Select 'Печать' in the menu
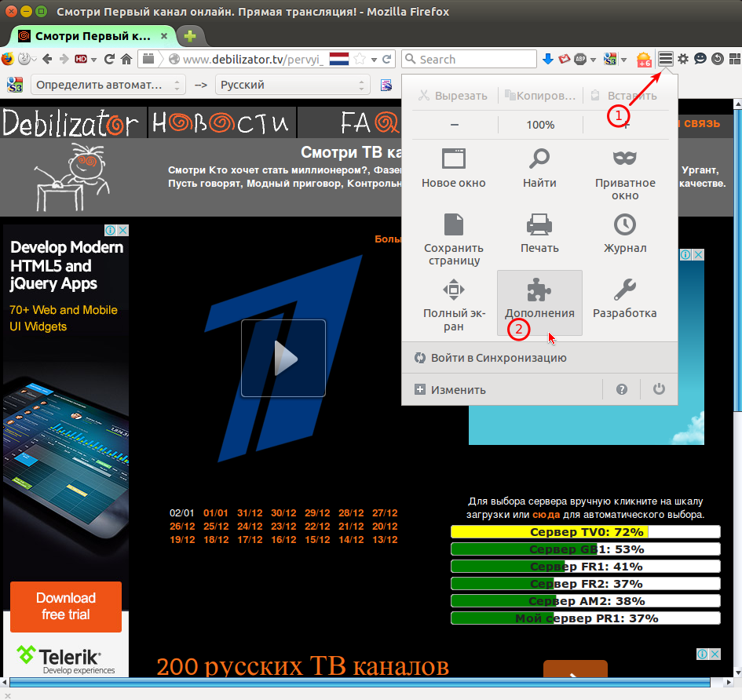Image resolution: width=742 pixels, height=700 pixels. coord(539,234)
